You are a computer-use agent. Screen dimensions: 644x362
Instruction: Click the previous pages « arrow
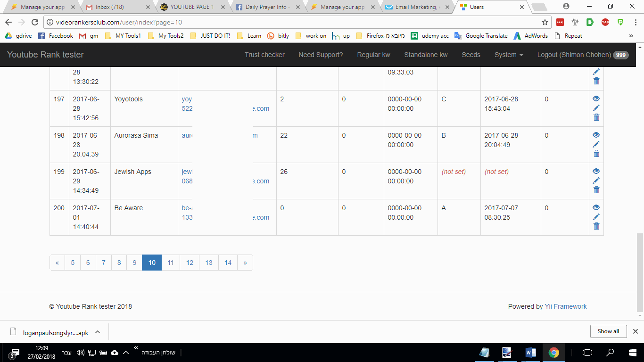pos(58,263)
